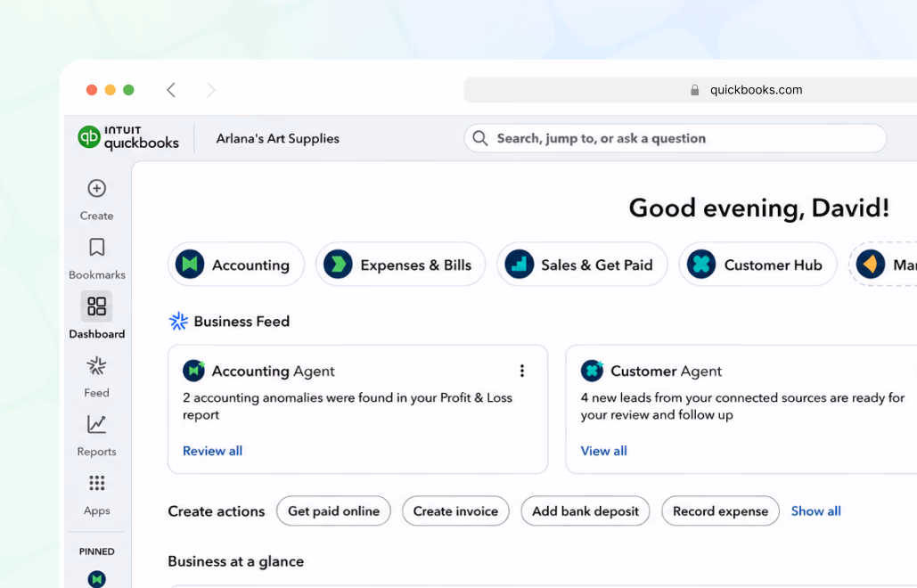
Task: Open the Apps grid in sidebar
Action: tap(96, 494)
